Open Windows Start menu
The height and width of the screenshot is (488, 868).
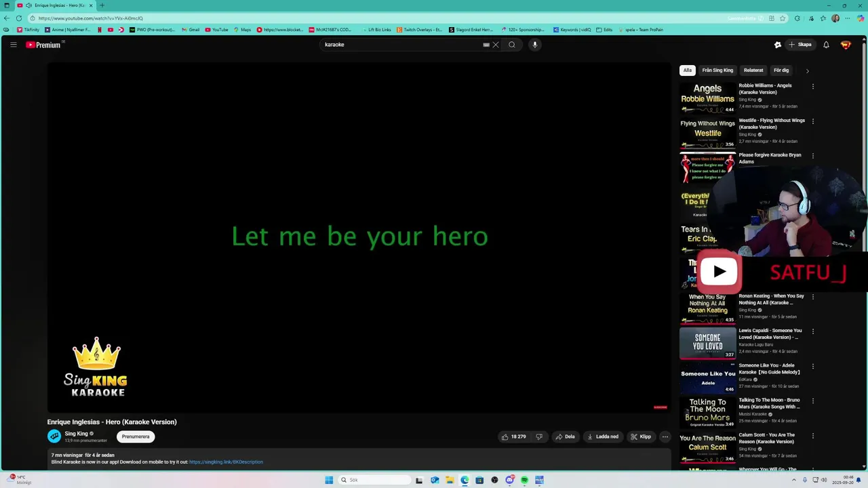click(329, 480)
